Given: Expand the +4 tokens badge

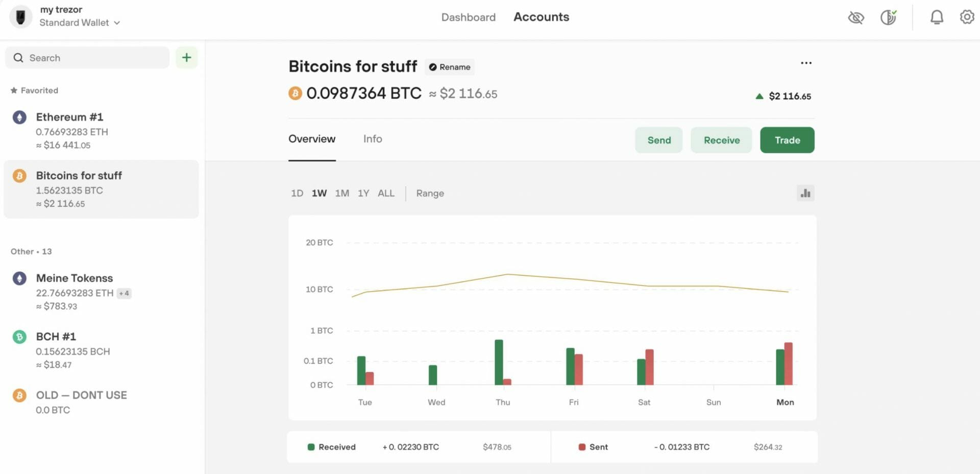Looking at the screenshot, I should pos(124,293).
